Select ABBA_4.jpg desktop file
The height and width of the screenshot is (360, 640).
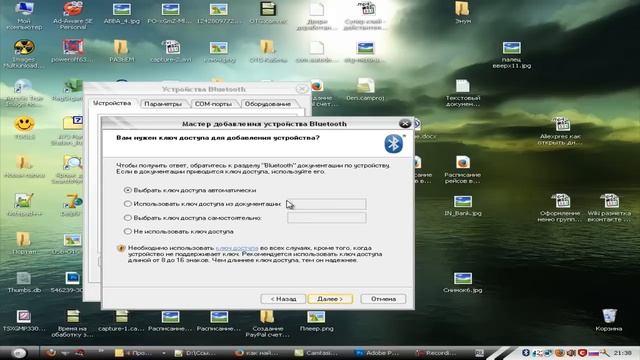click(x=122, y=13)
